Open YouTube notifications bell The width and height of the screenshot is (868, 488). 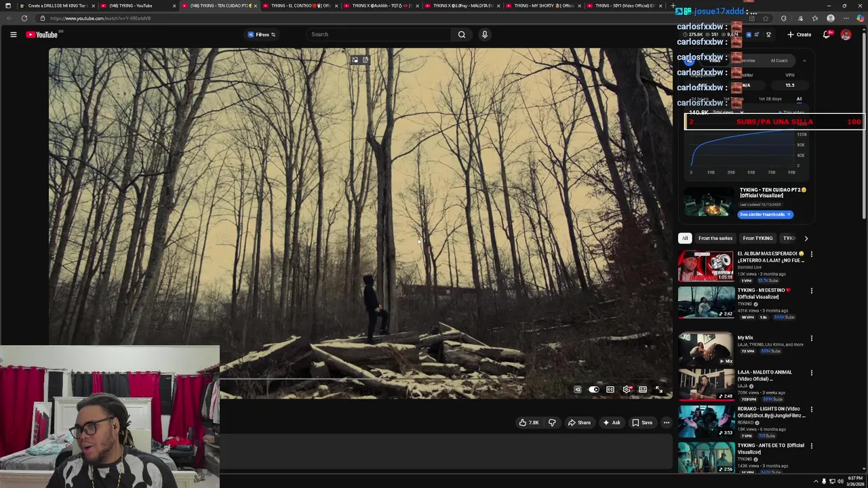click(x=827, y=35)
